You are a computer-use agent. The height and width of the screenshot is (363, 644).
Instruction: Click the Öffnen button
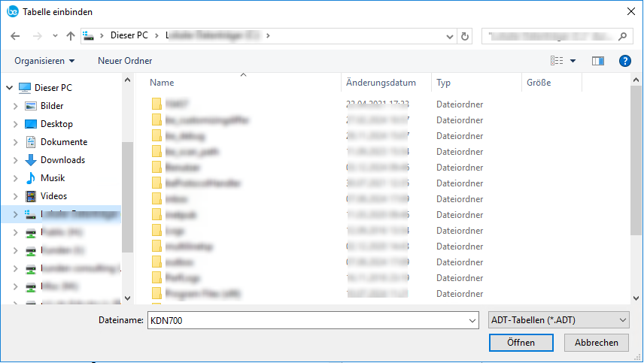coord(521,343)
